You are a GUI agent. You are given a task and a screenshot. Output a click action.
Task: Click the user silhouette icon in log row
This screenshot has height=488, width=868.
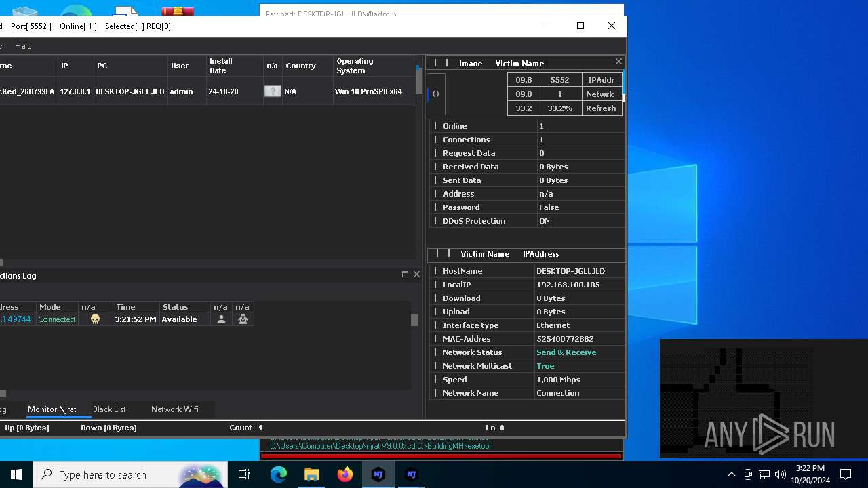click(x=221, y=319)
